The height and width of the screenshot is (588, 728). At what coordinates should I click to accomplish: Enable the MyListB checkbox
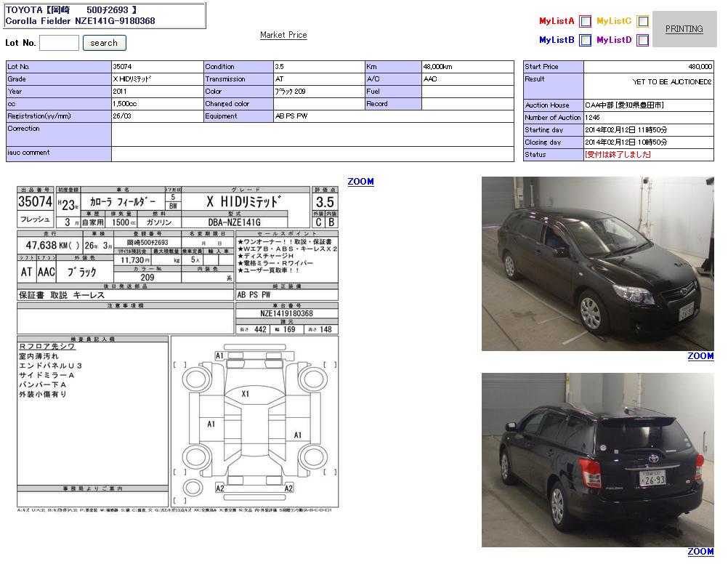pyautogui.click(x=585, y=41)
